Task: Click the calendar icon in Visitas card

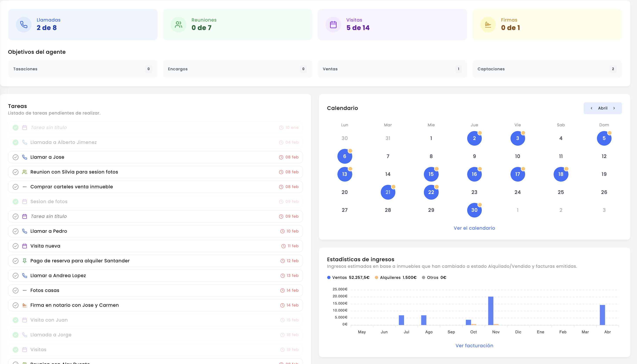Action: 333,25
